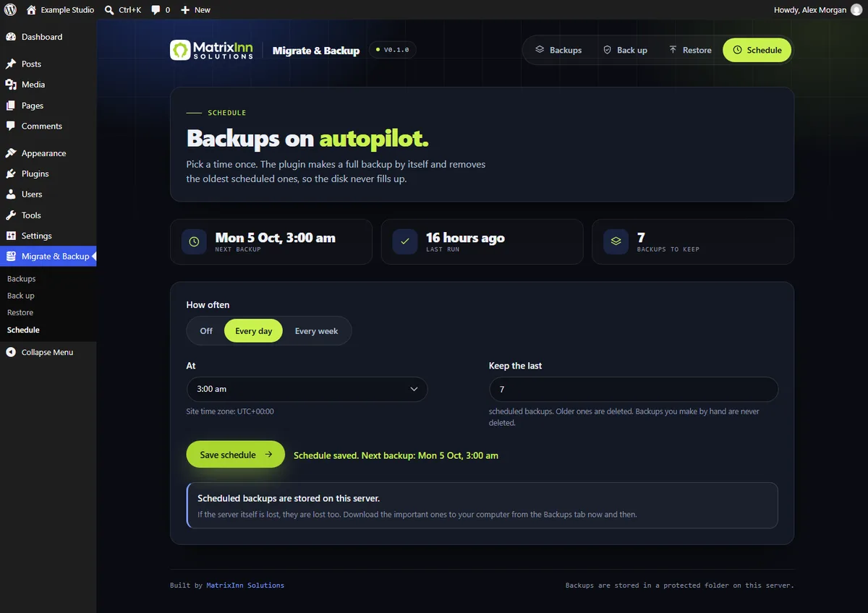This screenshot has width=868, height=613.
Task: Click the checkmark icon on Last Run card
Action: point(405,242)
